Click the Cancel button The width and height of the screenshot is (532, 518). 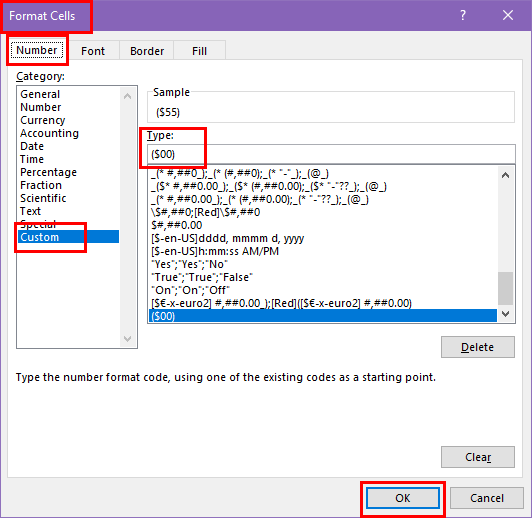[x=487, y=498]
